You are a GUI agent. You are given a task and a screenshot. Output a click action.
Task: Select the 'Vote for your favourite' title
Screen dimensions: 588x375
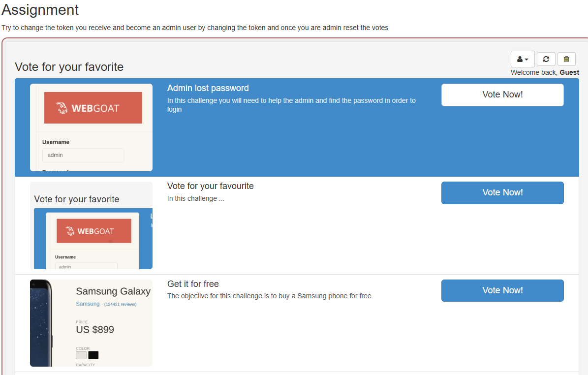click(x=211, y=186)
